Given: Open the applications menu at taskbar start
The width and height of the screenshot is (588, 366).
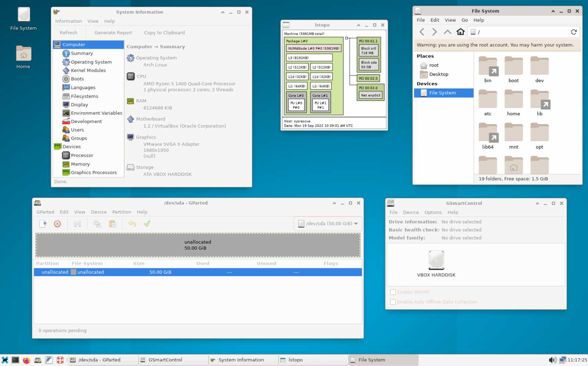Looking at the screenshot, I should (x=5, y=360).
